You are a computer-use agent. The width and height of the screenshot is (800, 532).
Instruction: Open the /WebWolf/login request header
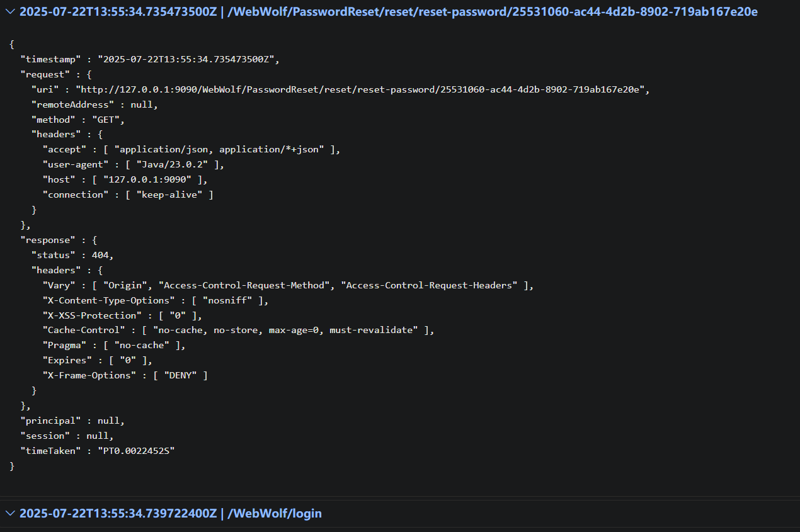[x=171, y=513]
